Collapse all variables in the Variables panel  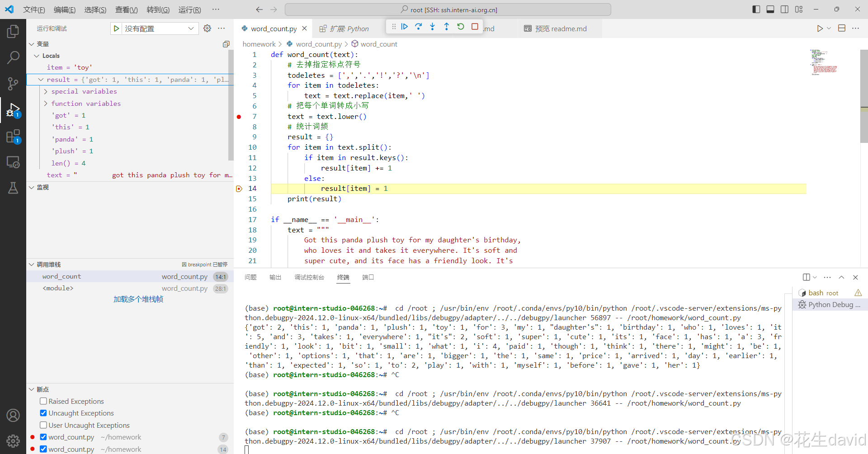[226, 44]
